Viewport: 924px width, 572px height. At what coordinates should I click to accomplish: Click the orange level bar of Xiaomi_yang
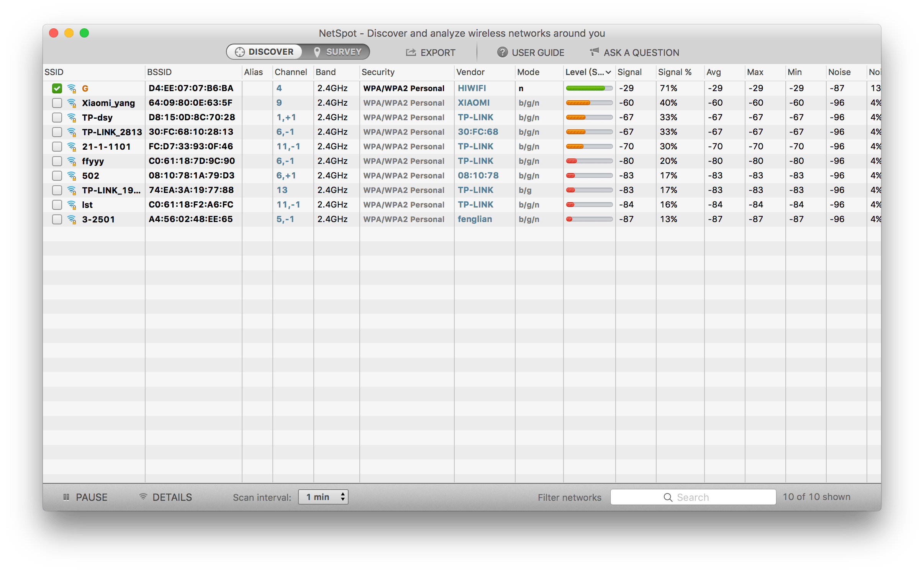tap(589, 103)
